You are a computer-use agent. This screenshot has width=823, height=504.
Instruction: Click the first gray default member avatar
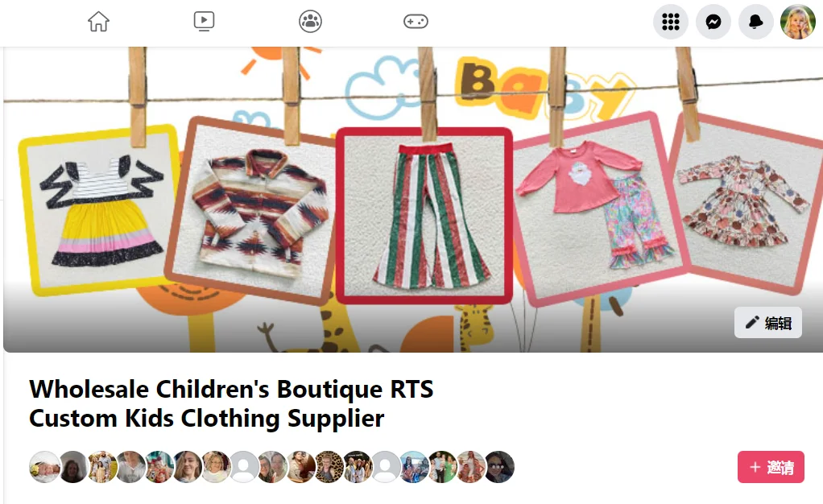pos(243,467)
